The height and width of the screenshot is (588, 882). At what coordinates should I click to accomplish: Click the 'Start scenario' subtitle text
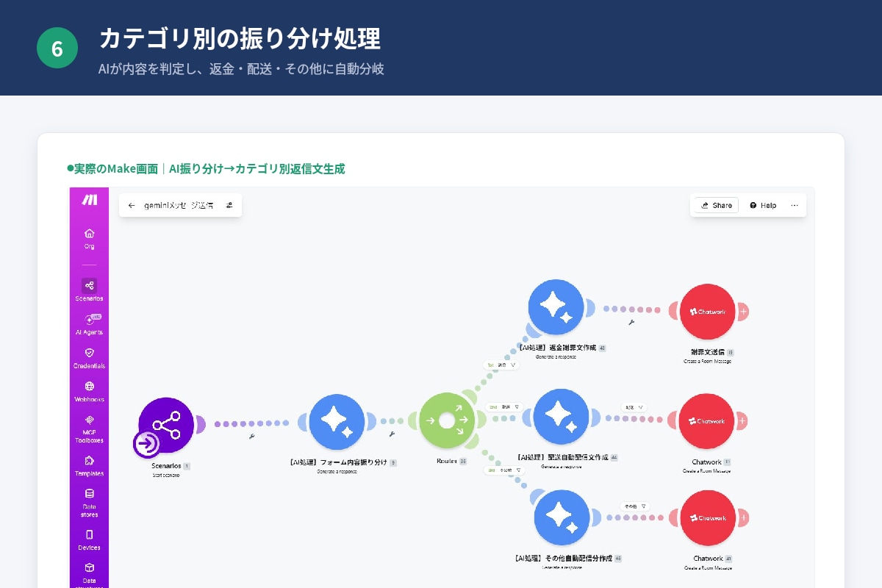click(x=165, y=475)
